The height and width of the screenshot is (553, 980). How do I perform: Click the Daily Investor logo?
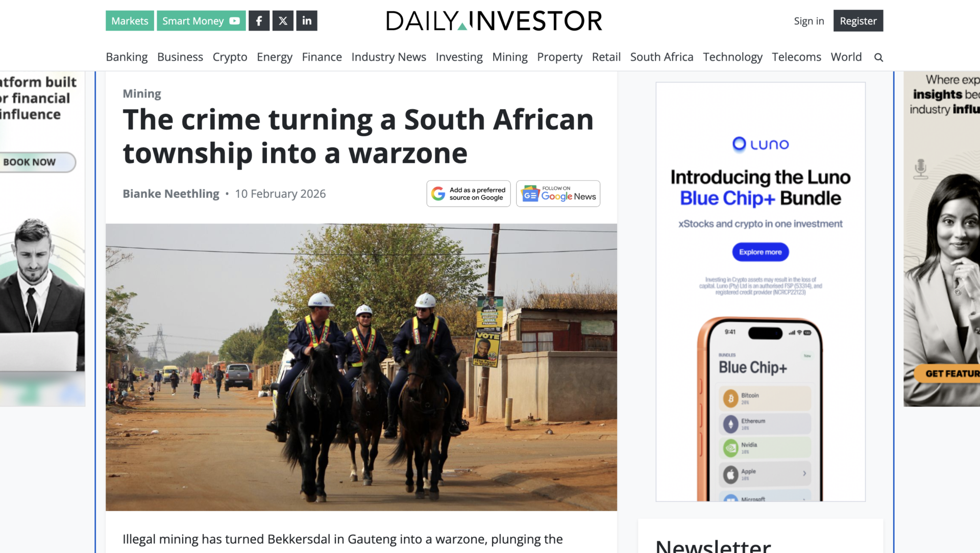tap(494, 21)
